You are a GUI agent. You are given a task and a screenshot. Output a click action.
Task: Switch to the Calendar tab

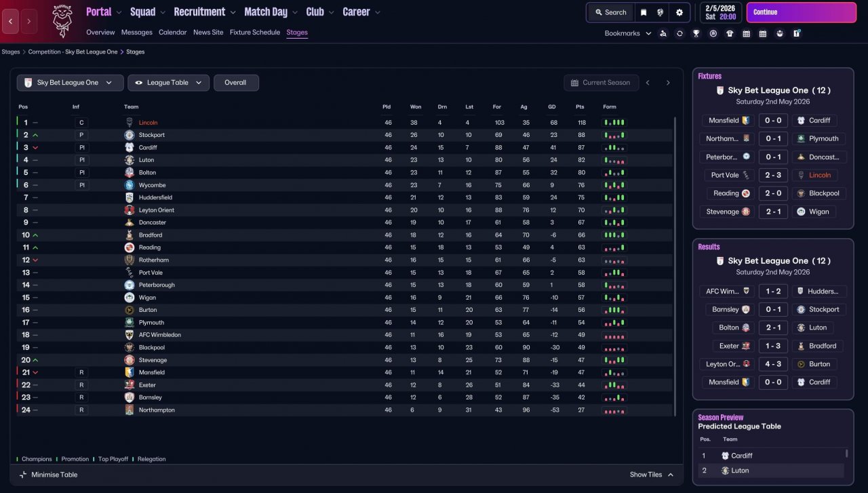173,33
